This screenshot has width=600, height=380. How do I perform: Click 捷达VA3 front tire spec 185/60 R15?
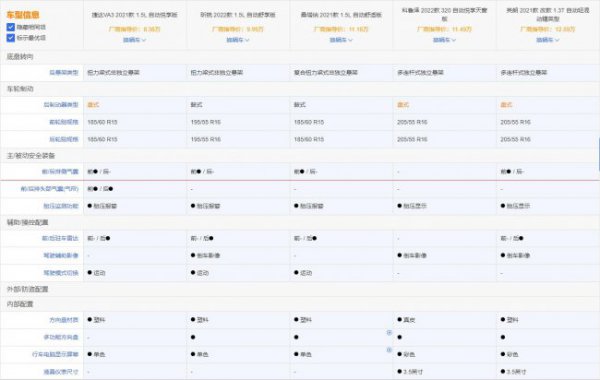click(102, 122)
